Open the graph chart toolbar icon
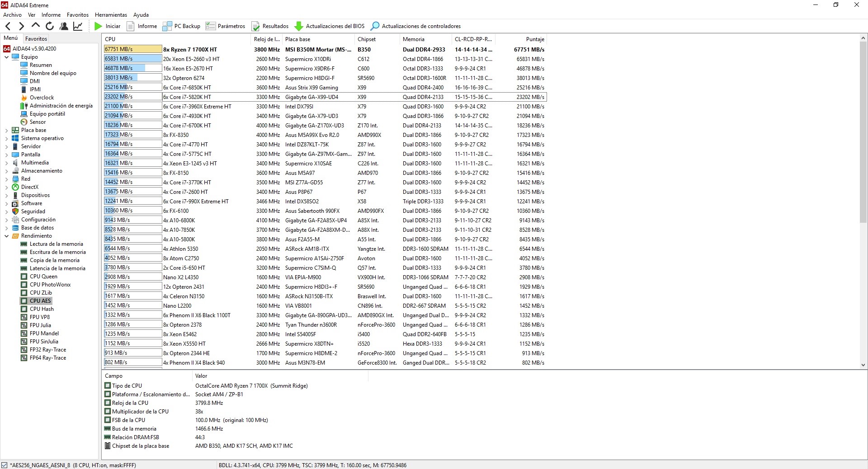The width and height of the screenshot is (868, 469). (78, 26)
